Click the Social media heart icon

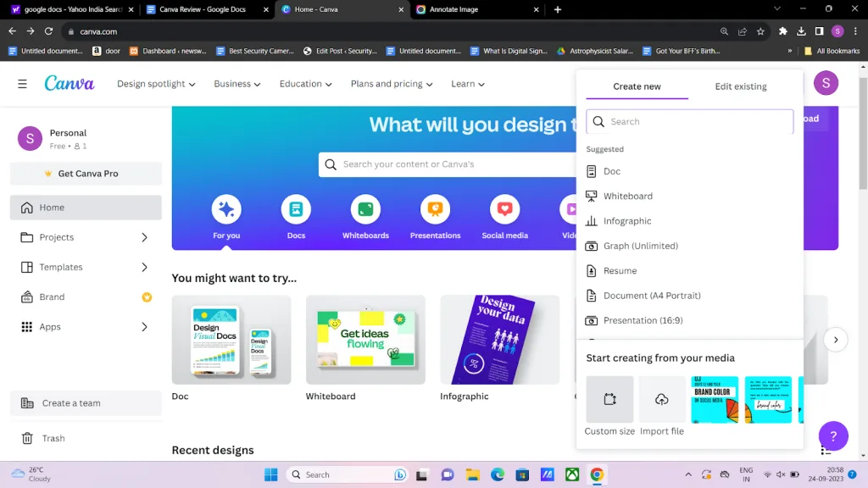pyautogui.click(x=505, y=208)
